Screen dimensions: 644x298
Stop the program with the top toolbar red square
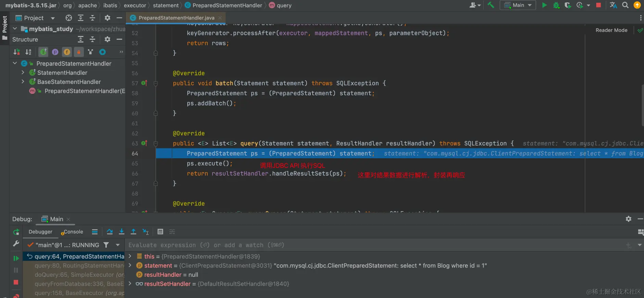click(x=598, y=5)
